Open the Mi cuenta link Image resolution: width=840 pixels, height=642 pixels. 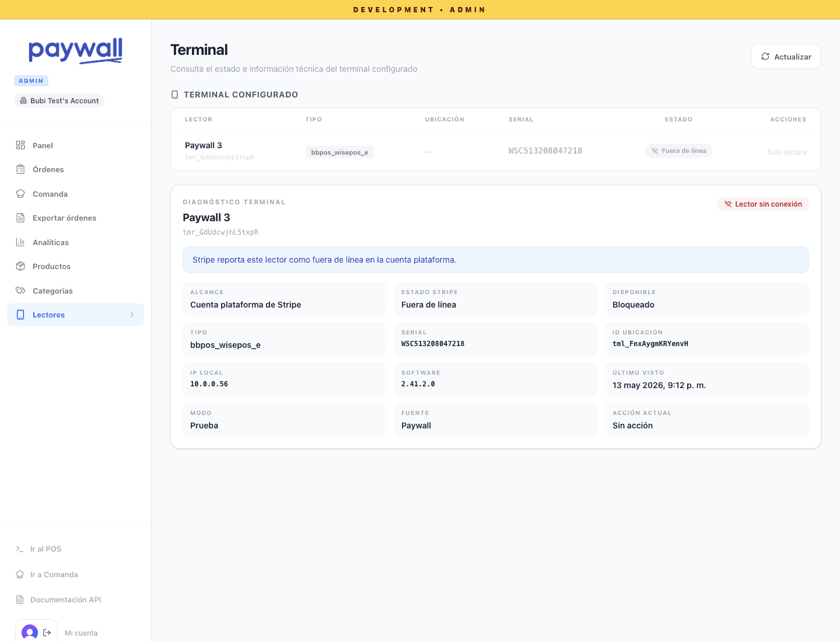click(81, 633)
